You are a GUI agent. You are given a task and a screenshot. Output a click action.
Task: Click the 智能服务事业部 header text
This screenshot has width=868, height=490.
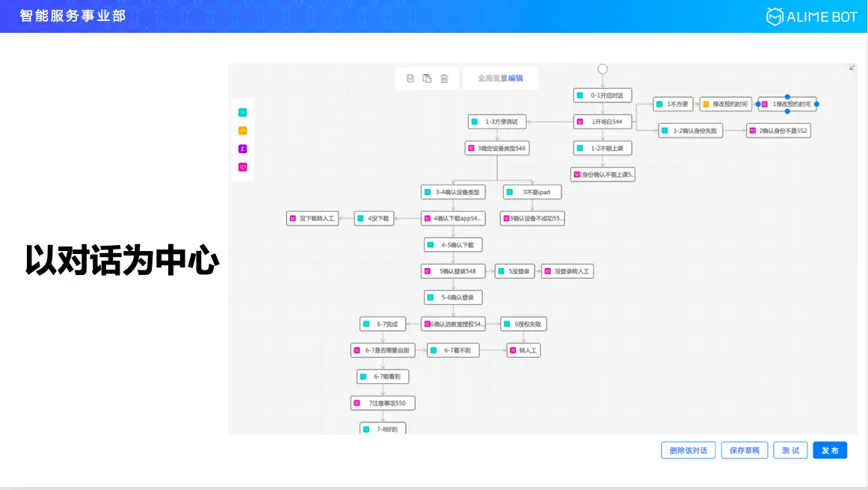pyautogui.click(x=73, y=16)
